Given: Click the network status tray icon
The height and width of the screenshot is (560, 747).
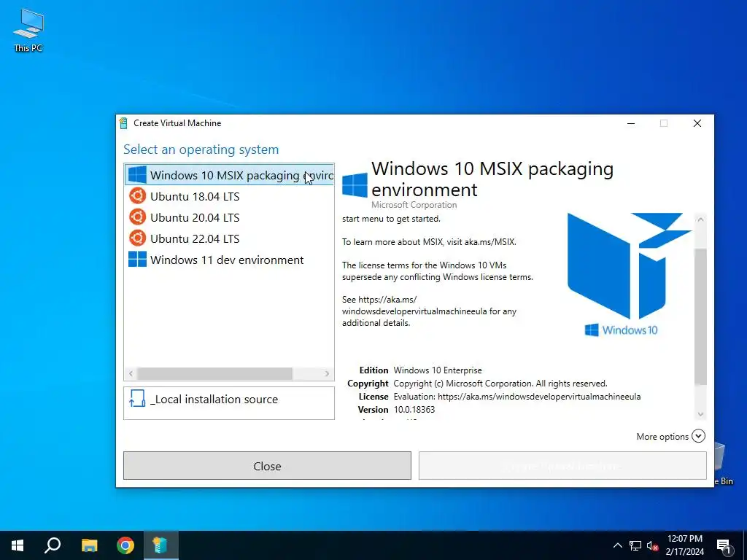Looking at the screenshot, I should (x=635, y=545).
